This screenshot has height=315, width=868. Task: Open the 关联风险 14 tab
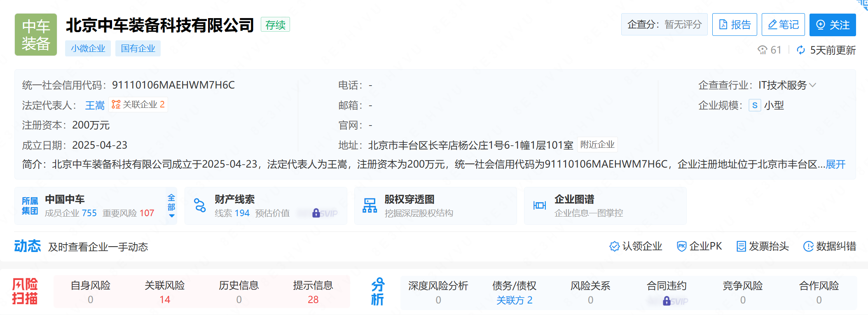pos(165,292)
